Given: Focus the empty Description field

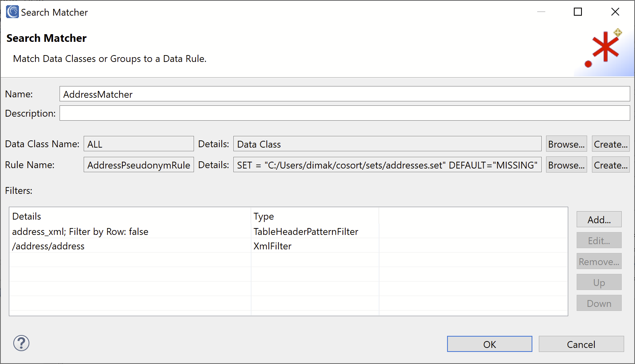Looking at the screenshot, I should pyautogui.click(x=344, y=113).
